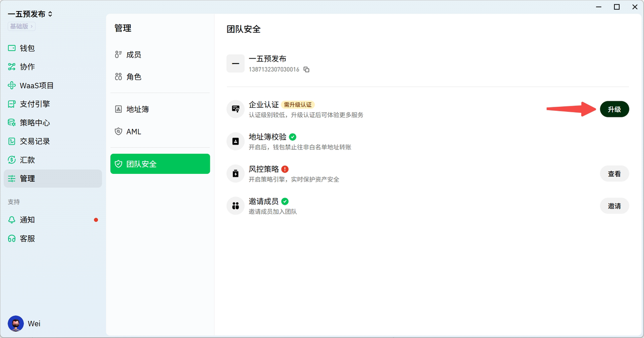The height and width of the screenshot is (338, 644).
Task: Click the wallet icon in sidebar
Action: coord(12,48)
